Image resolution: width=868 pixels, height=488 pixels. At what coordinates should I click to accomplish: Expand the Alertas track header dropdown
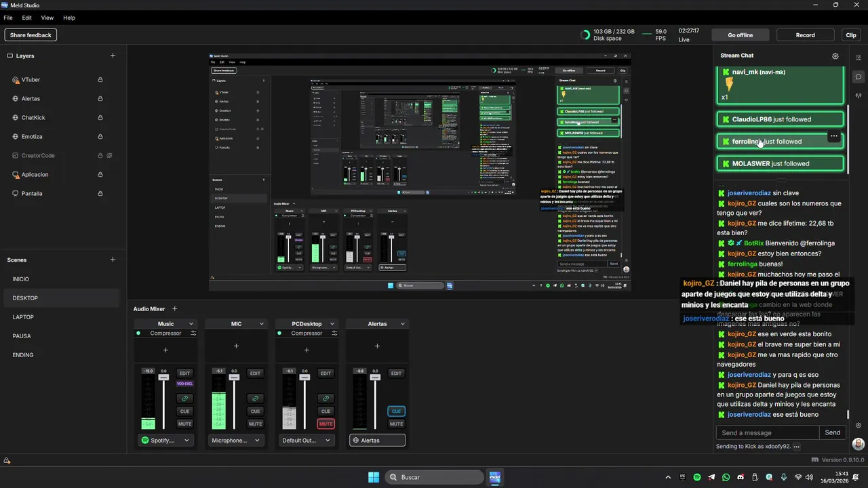point(403,324)
